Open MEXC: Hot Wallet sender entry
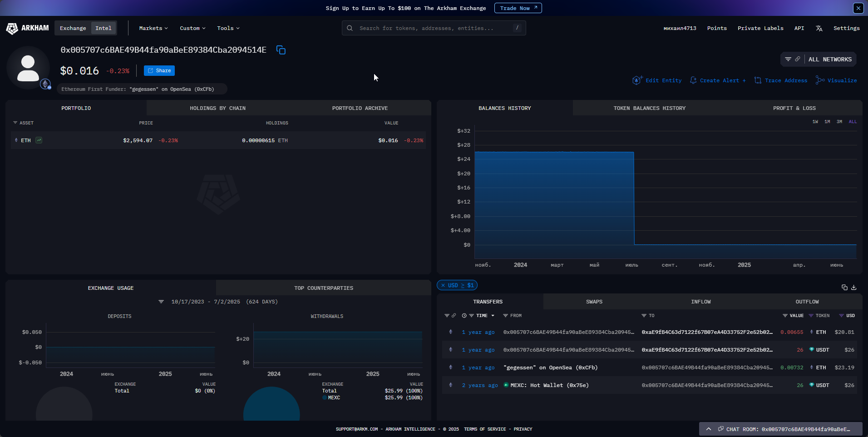This screenshot has height=437, width=868. tap(549, 385)
